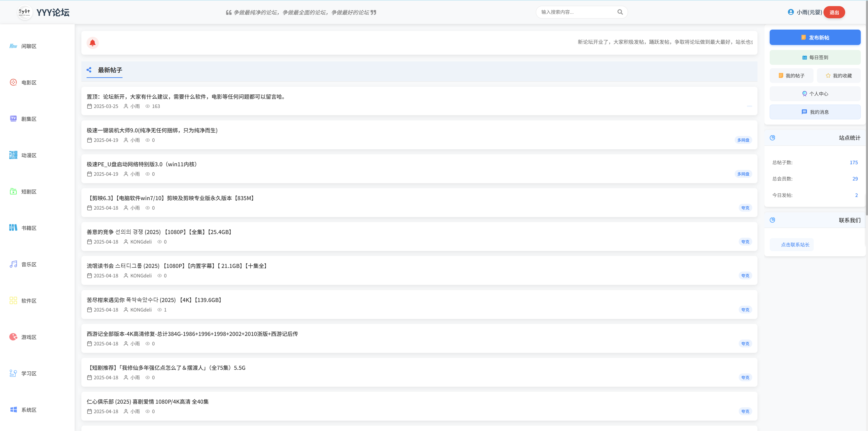
Task: Click the 点击联系站长 link
Action: [x=795, y=245]
